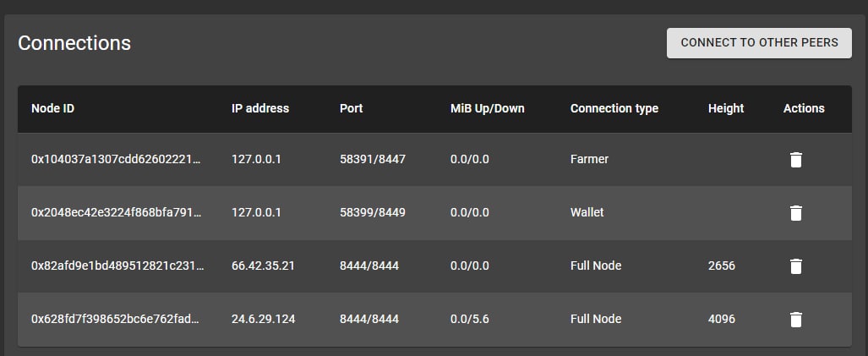This screenshot has width=868, height=356.
Task: Delete the Farmer connection via trash icon
Action: pos(795,160)
